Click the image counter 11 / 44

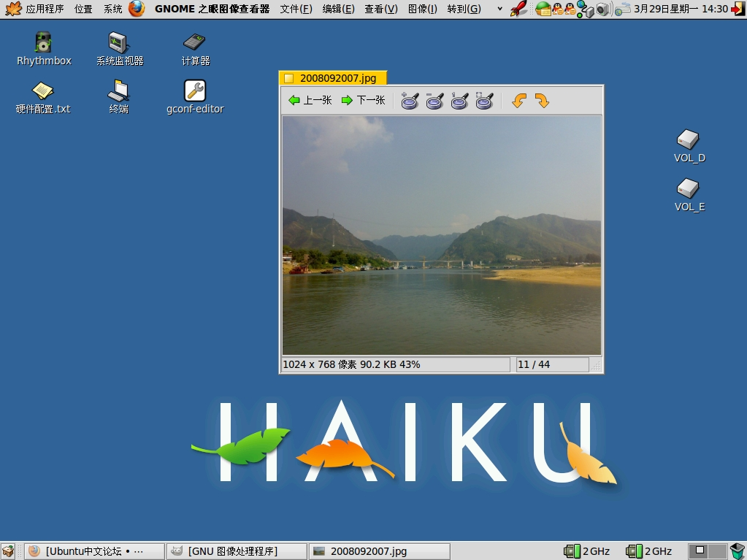534,364
